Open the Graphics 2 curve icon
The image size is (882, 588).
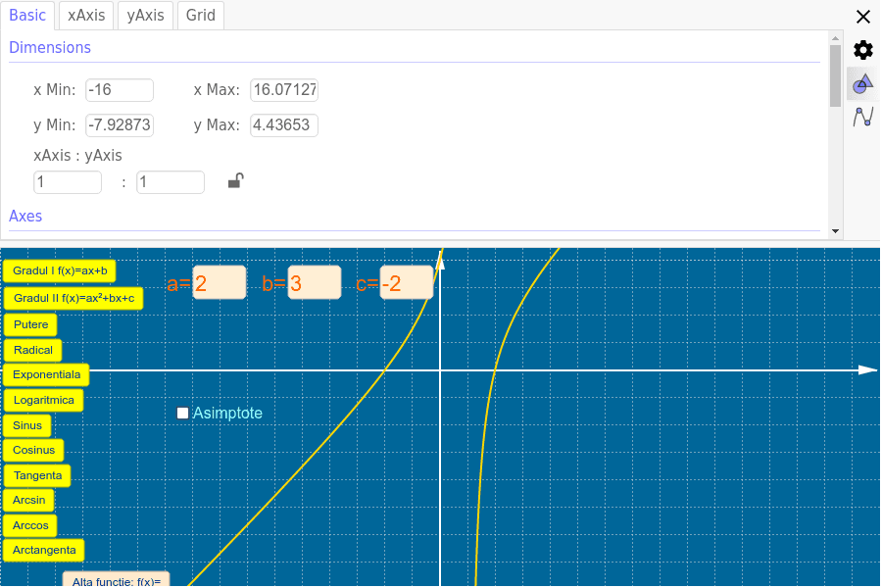click(x=862, y=116)
